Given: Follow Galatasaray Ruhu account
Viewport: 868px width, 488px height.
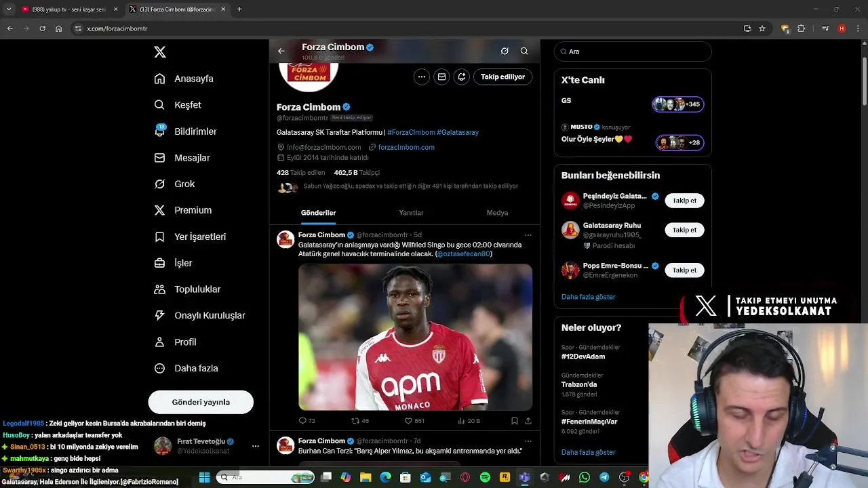Looking at the screenshot, I should pyautogui.click(x=684, y=230).
